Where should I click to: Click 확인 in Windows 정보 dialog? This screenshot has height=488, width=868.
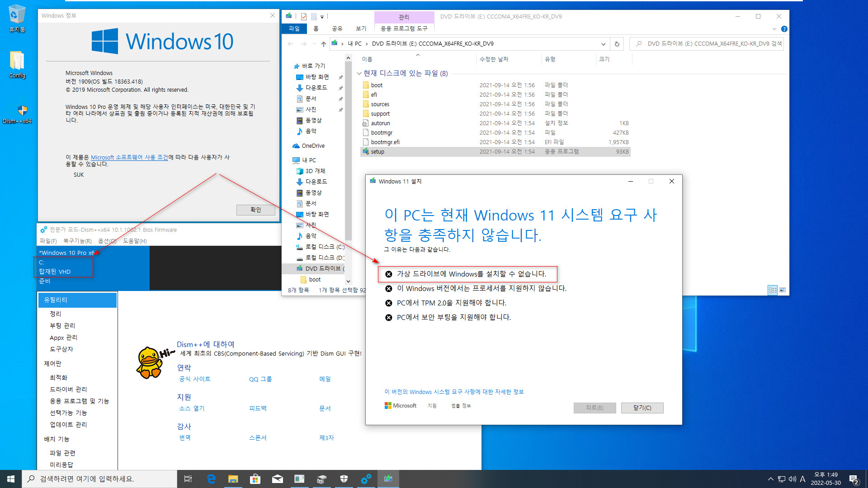pos(256,210)
